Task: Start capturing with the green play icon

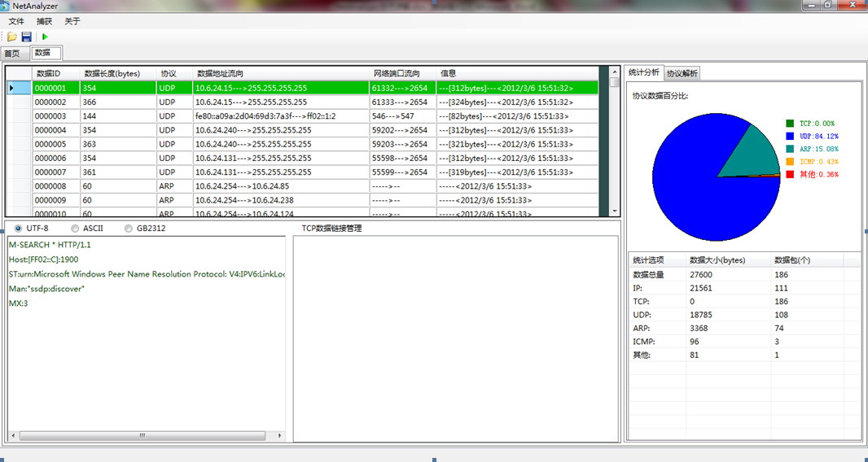Action: pos(46,37)
